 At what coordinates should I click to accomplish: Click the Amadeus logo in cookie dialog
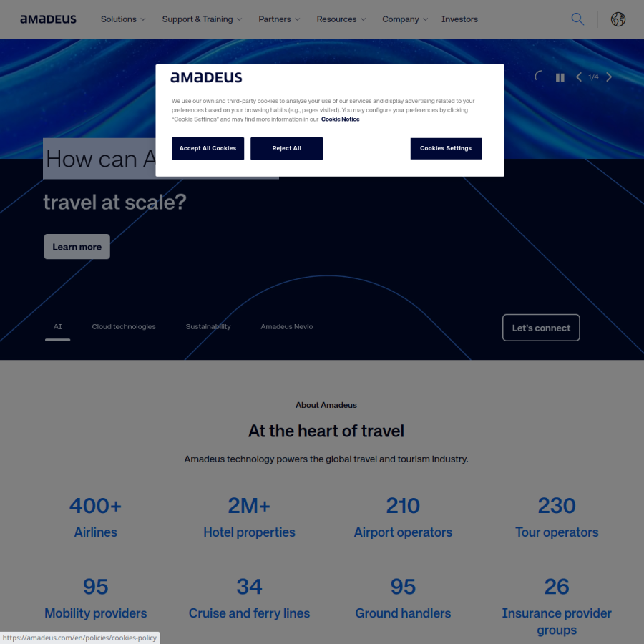point(206,77)
